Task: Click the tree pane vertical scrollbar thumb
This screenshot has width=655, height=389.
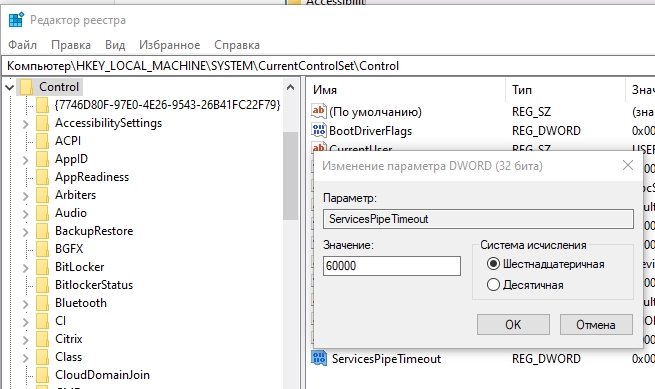Action: (290, 175)
